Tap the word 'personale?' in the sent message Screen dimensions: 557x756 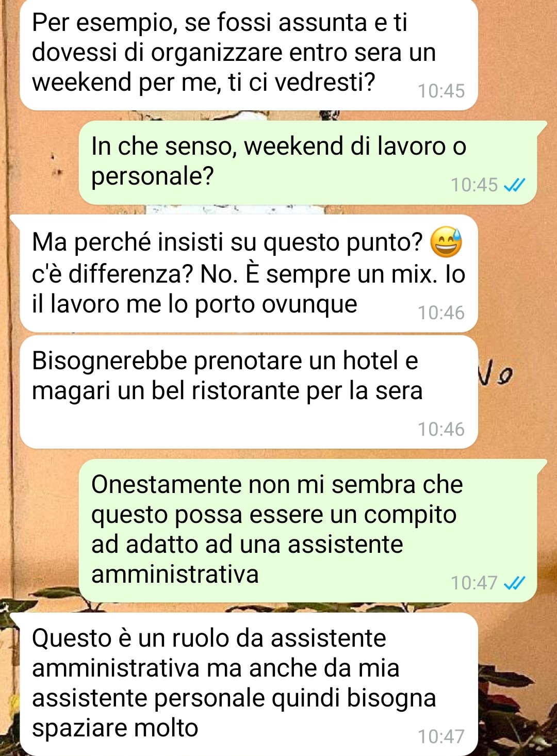(152, 177)
